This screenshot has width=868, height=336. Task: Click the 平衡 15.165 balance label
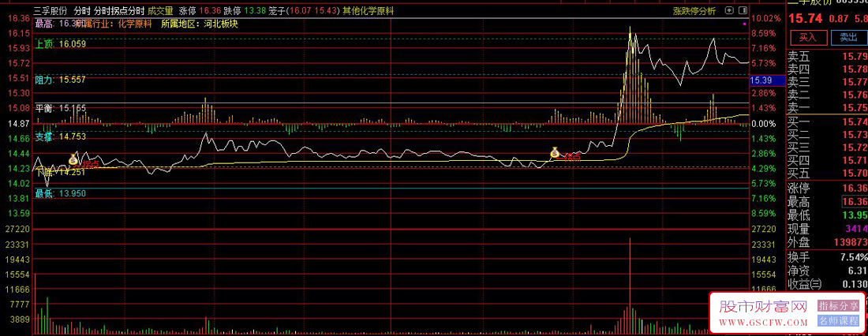(60, 109)
